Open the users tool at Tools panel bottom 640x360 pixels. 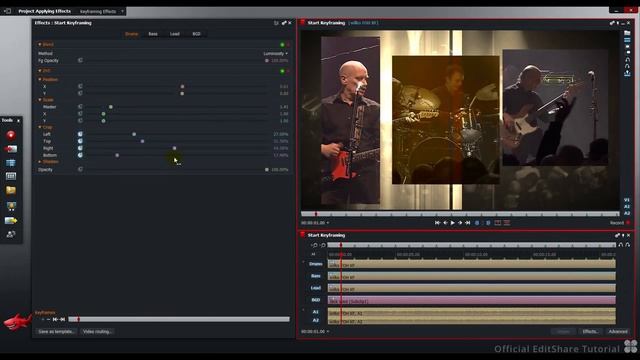coord(11,234)
